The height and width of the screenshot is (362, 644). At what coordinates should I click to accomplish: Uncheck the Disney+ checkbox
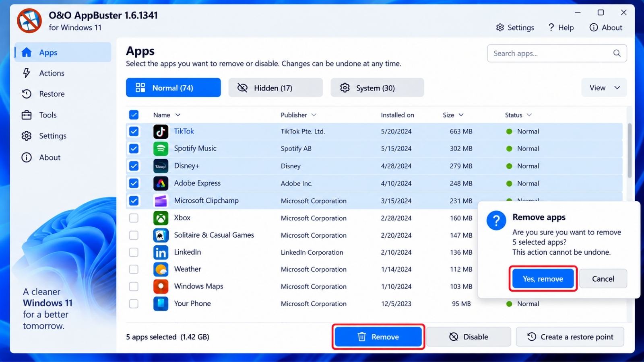point(134,166)
